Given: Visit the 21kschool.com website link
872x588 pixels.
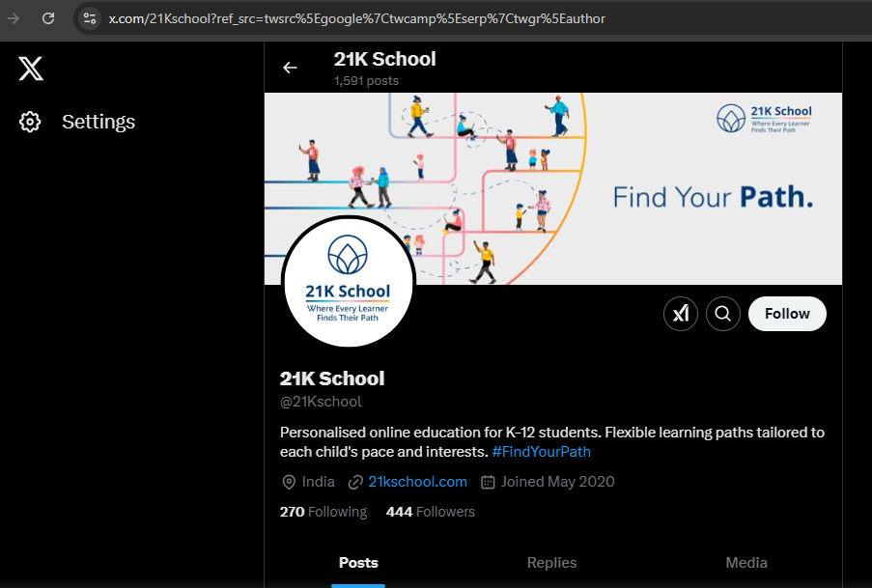Looking at the screenshot, I should point(417,482).
